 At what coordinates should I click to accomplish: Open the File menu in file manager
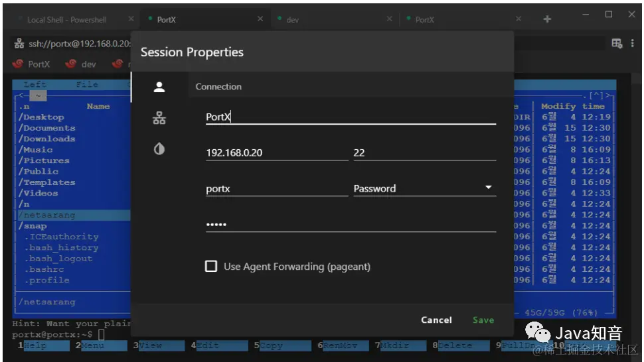(x=87, y=84)
